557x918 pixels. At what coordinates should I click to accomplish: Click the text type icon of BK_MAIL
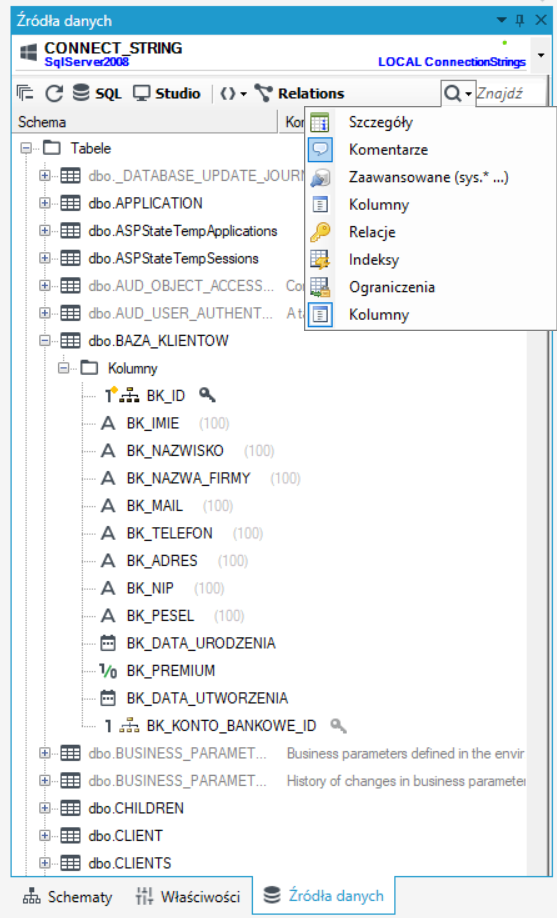[x=108, y=506]
